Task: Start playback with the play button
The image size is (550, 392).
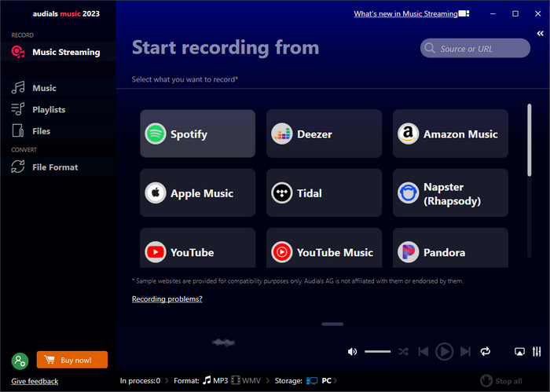Action: pyautogui.click(x=444, y=351)
